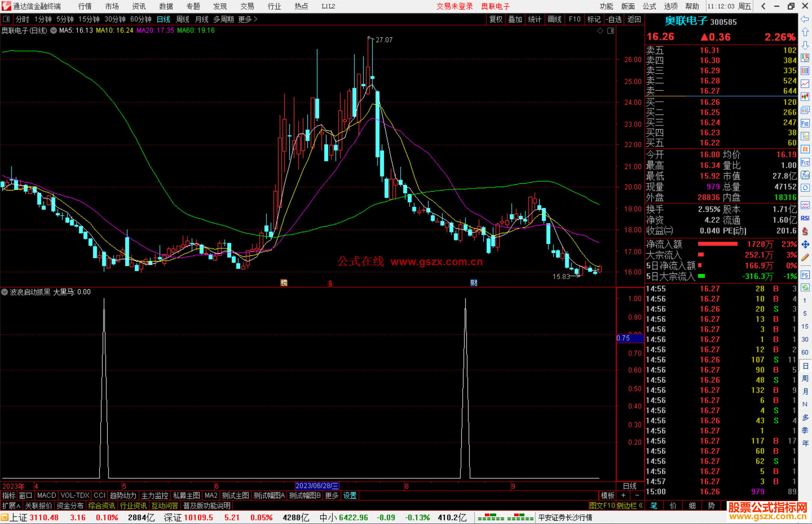Image resolution: width=812 pixels, height=524 pixels.
Task: Click the red line-chart icon in sidebar
Action: (805, 84)
